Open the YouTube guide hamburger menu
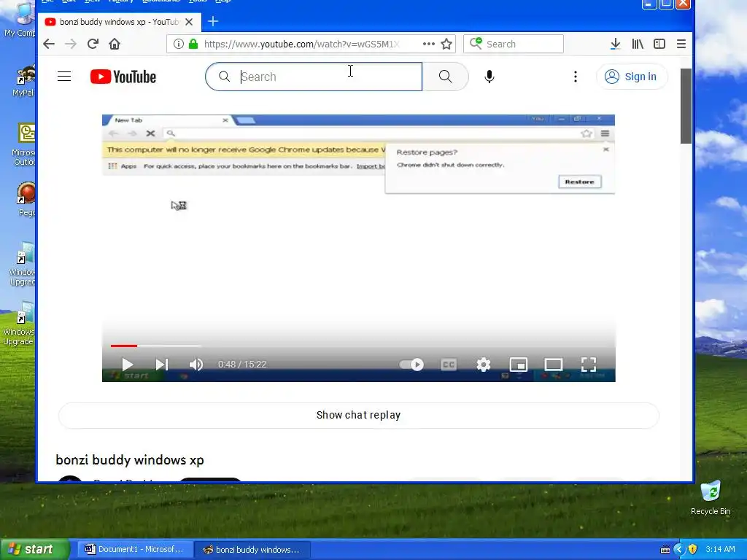Screen dimensions: 747x560 point(64,77)
